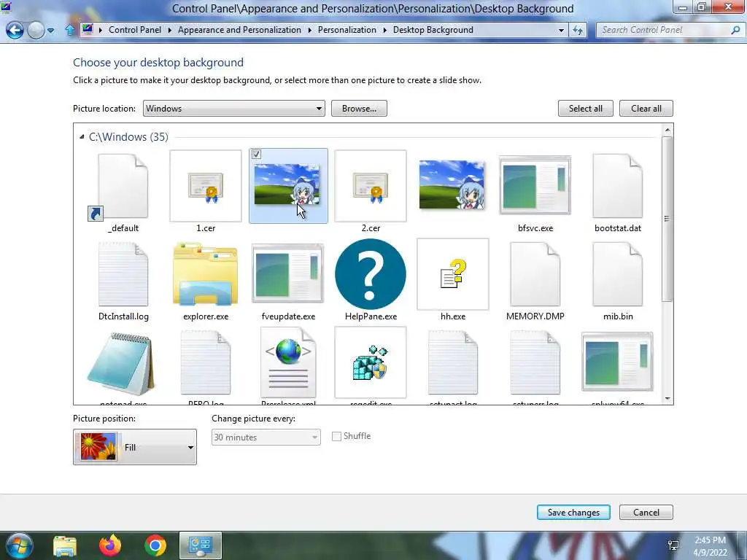Expand the arrow after Appearance and Personalization
This screenshot has height=560, width=747.
pos(309,30)
